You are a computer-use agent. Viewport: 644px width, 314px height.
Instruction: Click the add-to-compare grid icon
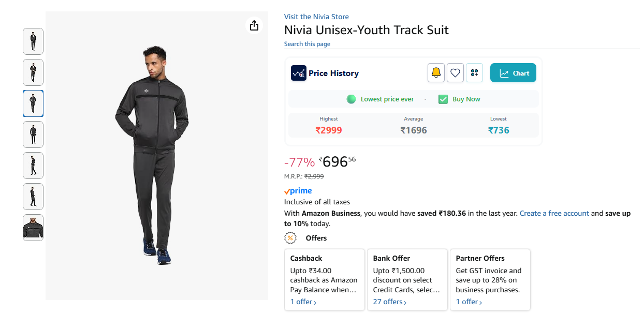click(474, 73)
